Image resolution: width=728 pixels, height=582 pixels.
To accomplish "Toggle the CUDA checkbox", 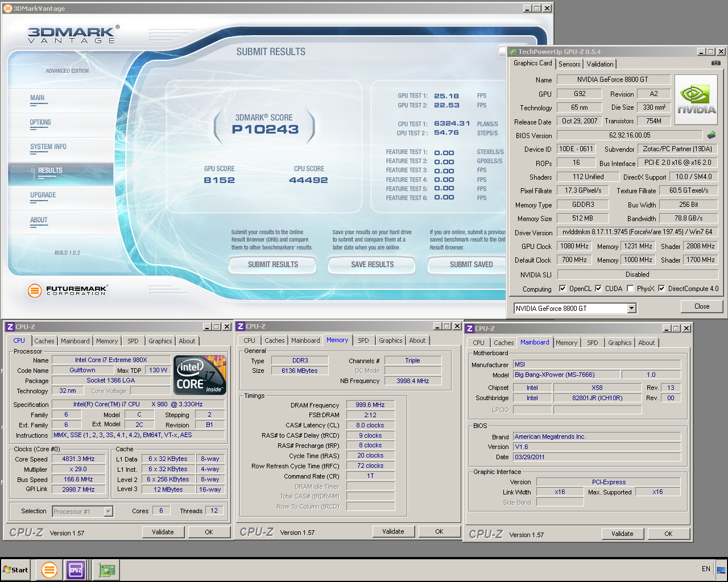I will (598, 289).
